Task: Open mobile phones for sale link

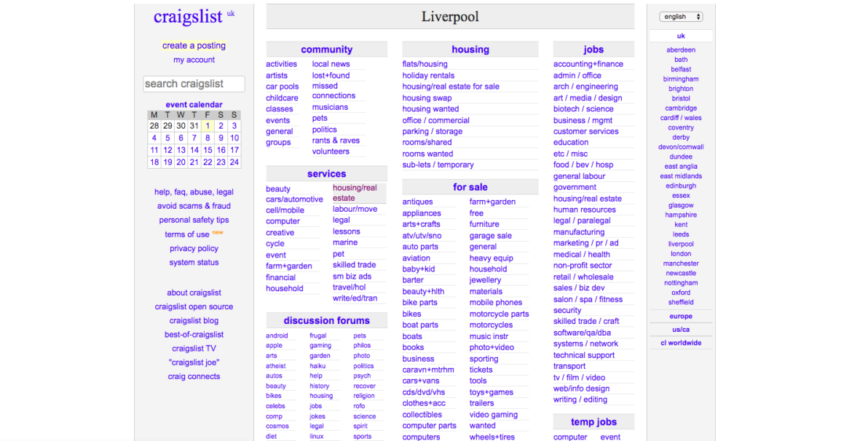Action: [x=495, y=303]
